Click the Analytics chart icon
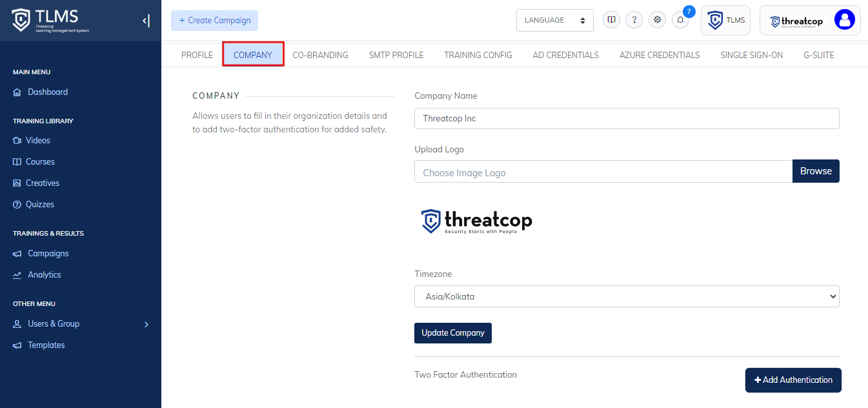This screenshot has height=408, width=868. tap(17, 275)
